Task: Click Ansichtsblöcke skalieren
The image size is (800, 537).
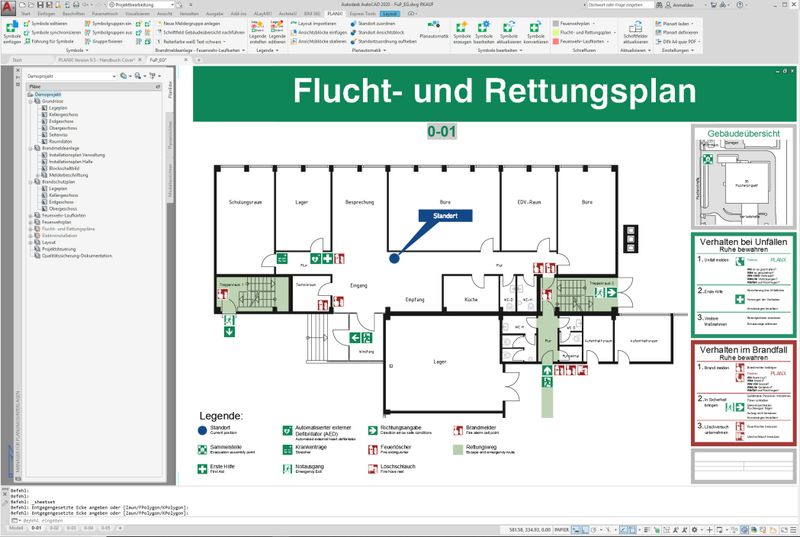Action: (x=318, y=41)
